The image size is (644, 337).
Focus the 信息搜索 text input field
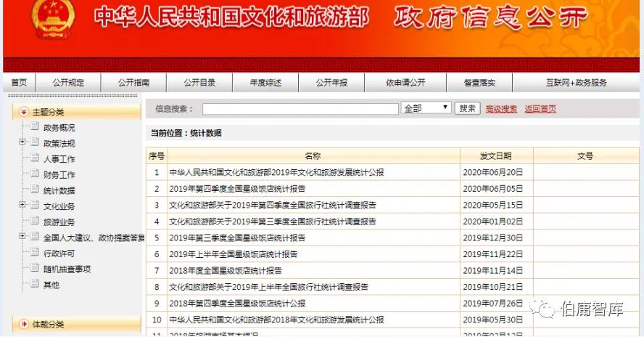click(301, 109)
